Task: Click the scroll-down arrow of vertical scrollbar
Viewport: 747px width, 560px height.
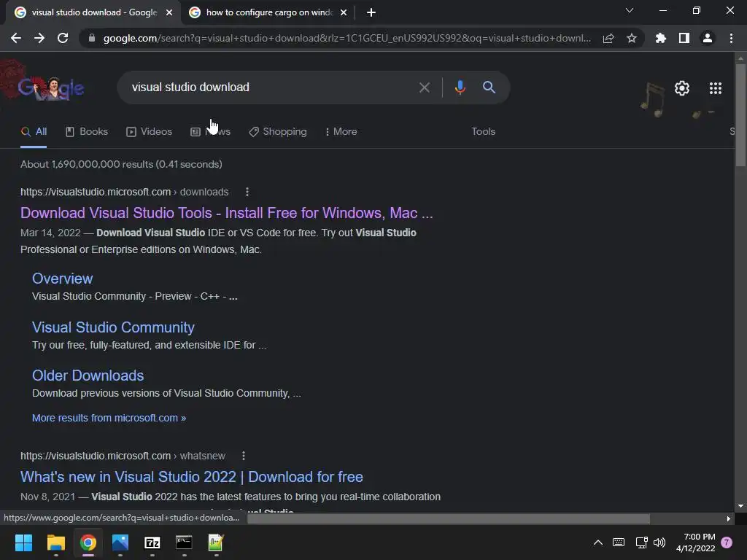Action: pos(740,506)
